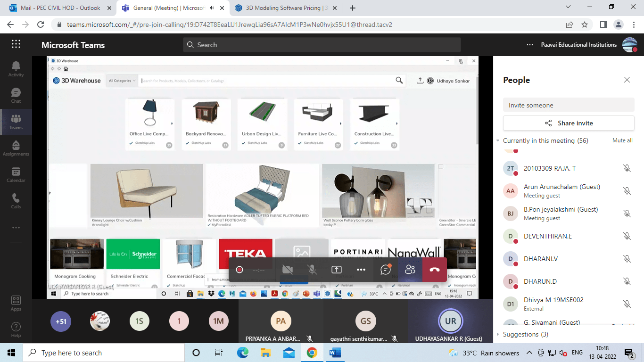
Task: Open Microsoft Word from the Windows taskbar
Action: pyautogui.click(x=334, y=353)
